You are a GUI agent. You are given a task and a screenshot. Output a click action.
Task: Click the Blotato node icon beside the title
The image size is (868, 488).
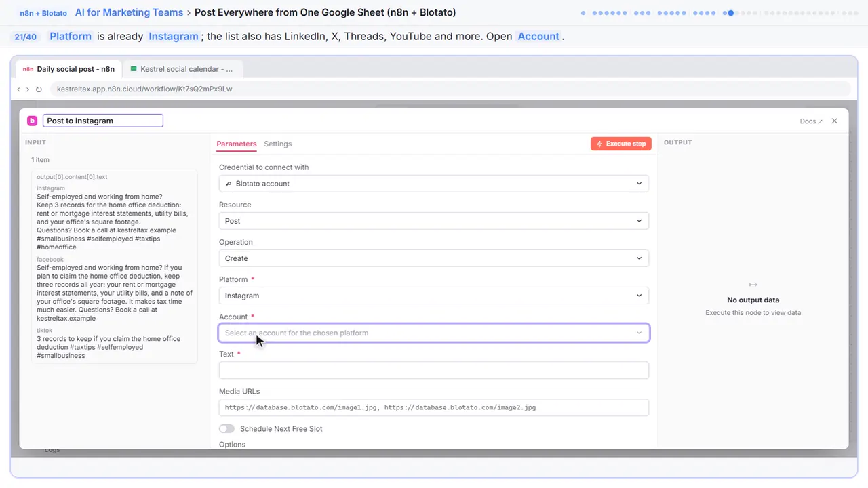(32, 121)
